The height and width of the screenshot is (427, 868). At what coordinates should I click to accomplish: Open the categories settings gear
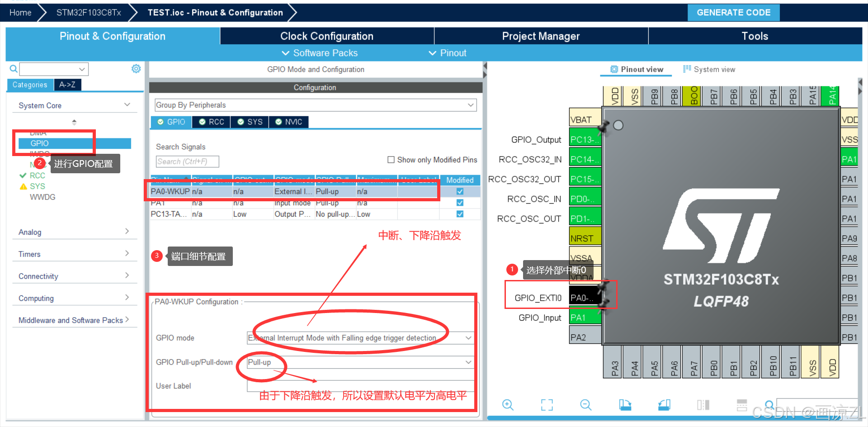pos(136,69)
